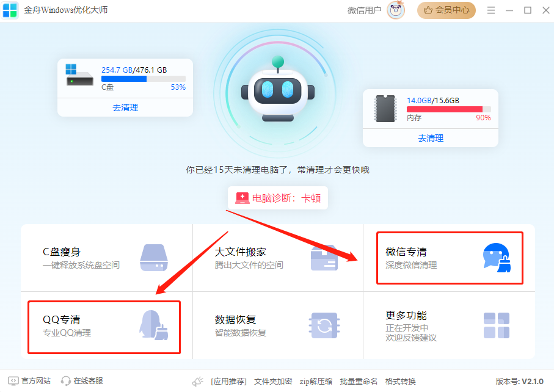554x392 pixels.
Task: Click the app logo icon in title bar
Action: coord(10,10)
